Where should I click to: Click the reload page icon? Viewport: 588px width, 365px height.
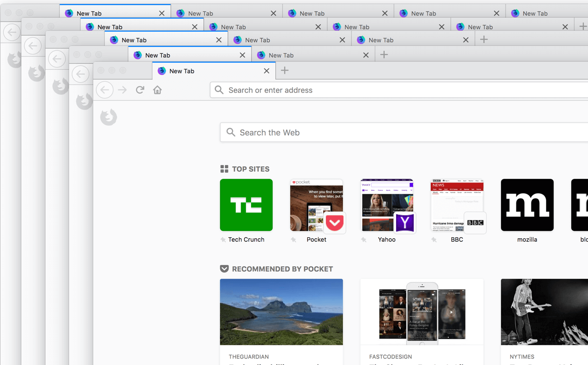(140, 90)
